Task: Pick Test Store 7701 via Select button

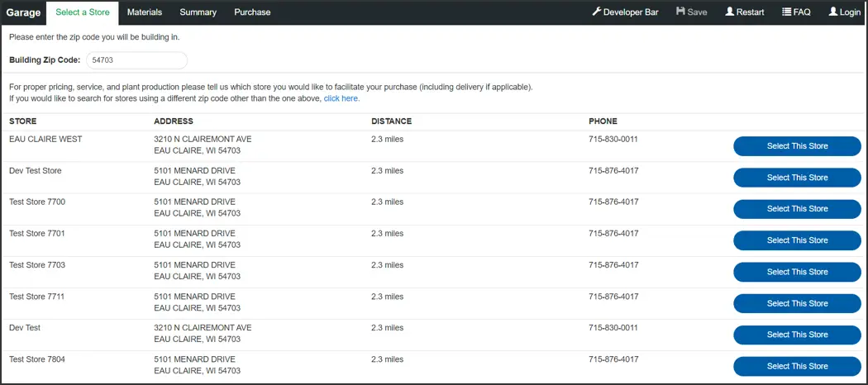Action: pos(797,240)
